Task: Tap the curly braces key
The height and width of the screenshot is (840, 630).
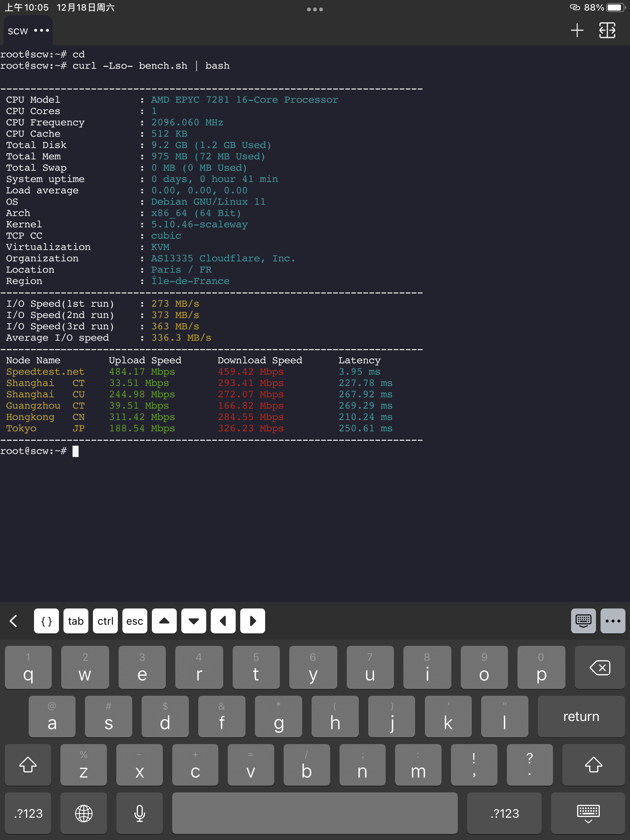Action: [46, 621]
